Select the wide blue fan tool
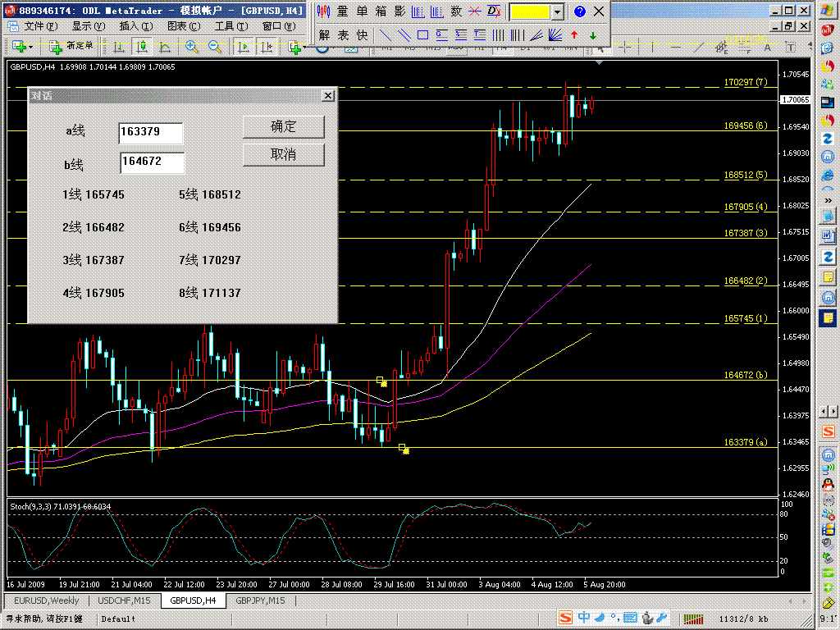This screenshot has height=630, width=840. (555, 35)
